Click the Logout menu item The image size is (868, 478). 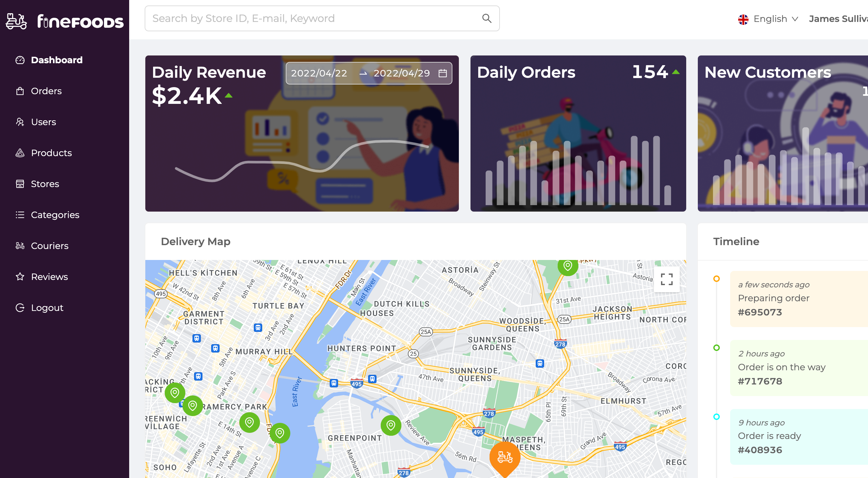point(46,308)
